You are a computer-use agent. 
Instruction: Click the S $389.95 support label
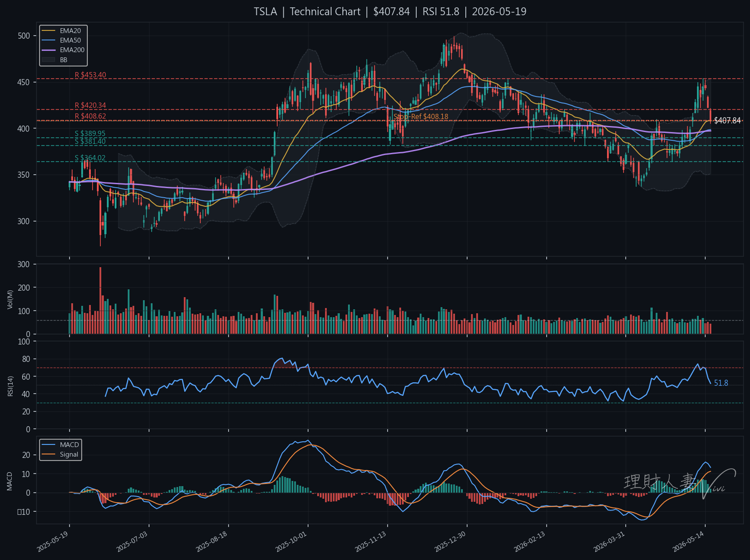coord(90,134)
